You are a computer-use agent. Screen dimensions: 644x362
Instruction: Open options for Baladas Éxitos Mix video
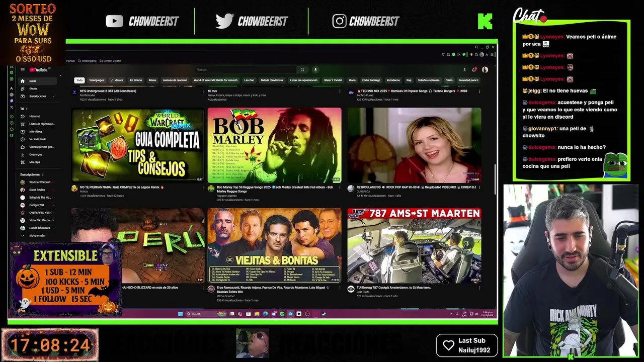(340, 288)
